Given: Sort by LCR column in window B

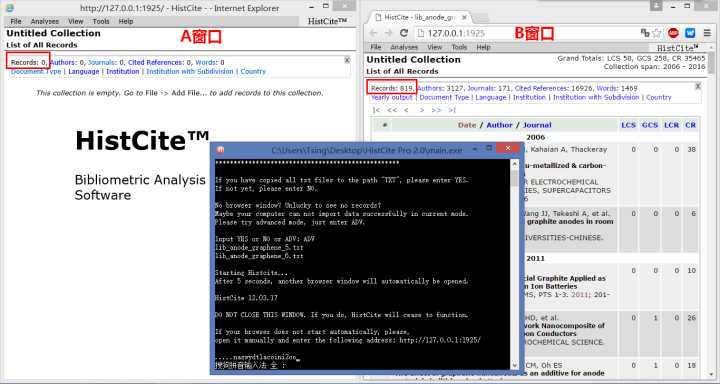Looking at the screenshot, I should (x=671, y=125).
